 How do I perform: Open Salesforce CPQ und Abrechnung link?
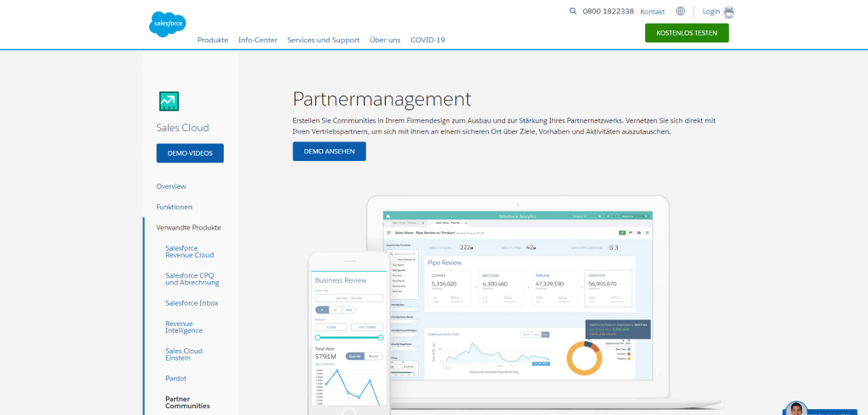(192, 279)
